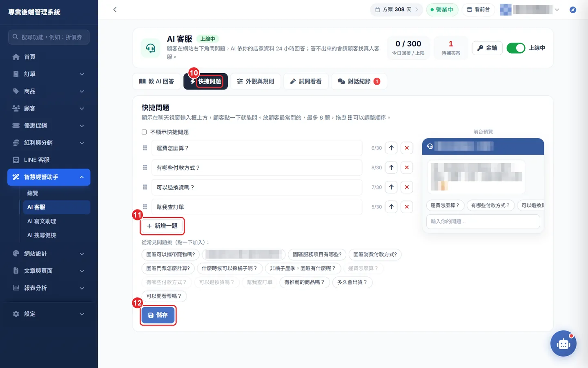Click the 新增一題 button
Viewport: 588px width, 368px height.
162,226
